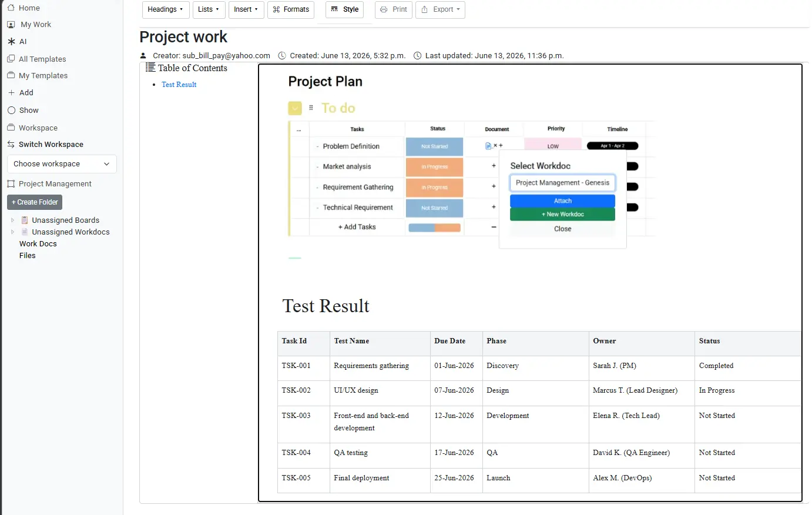
Task: Click the Add plus item in sidebar
Action: pyautogui.click(x=21, y=93)
